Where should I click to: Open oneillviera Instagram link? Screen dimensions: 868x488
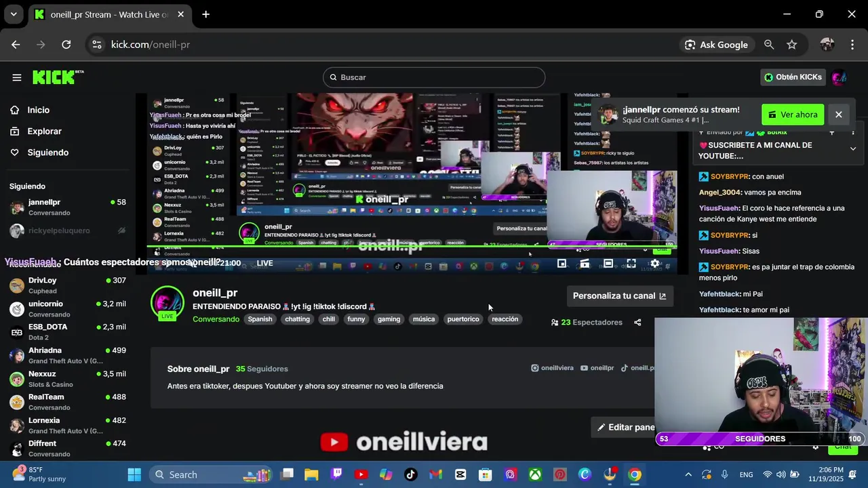pyautogui.click(x=552, y=368)
